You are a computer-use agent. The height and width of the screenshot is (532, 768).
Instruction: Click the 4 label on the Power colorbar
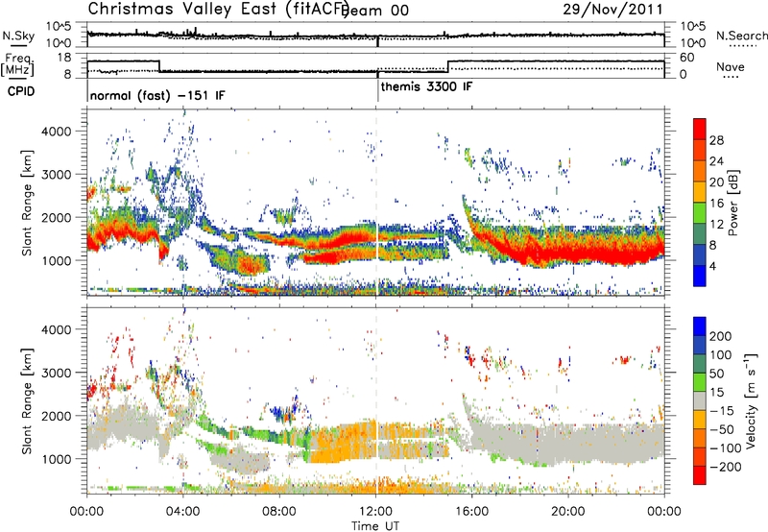click(x=712, y=266)
